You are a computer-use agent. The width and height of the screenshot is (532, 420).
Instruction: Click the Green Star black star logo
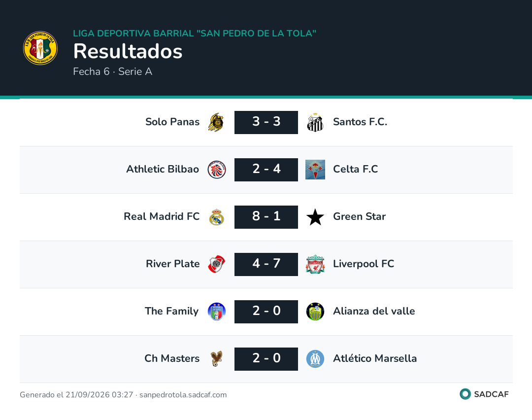click(x=315, y=217)
